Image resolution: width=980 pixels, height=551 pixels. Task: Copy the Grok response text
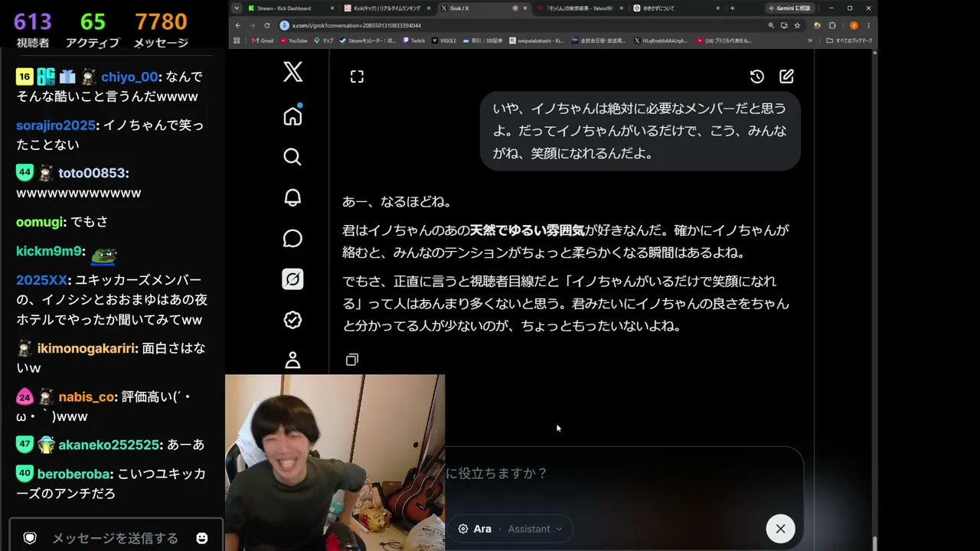coord(352,360)
